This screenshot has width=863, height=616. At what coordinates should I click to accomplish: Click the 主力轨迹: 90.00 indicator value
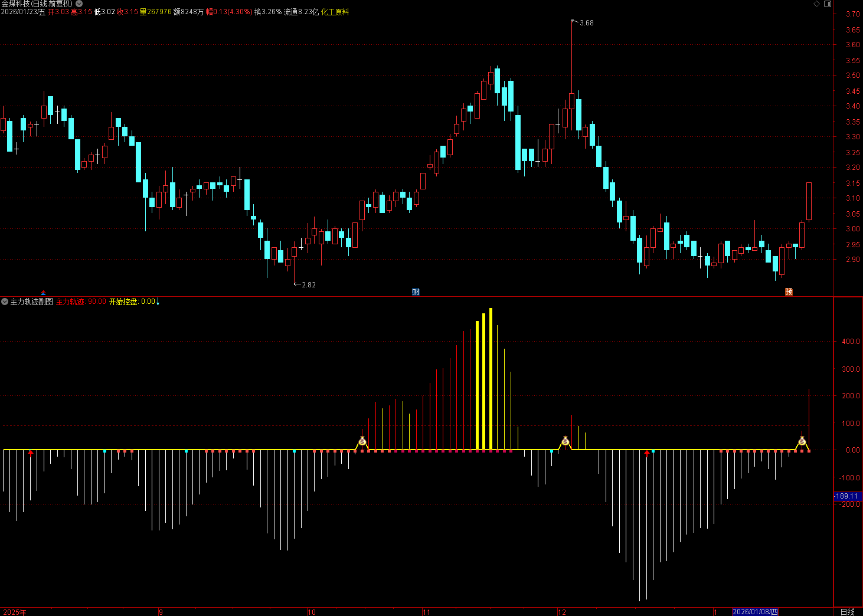pyautogui.click(x=81, y=302)
